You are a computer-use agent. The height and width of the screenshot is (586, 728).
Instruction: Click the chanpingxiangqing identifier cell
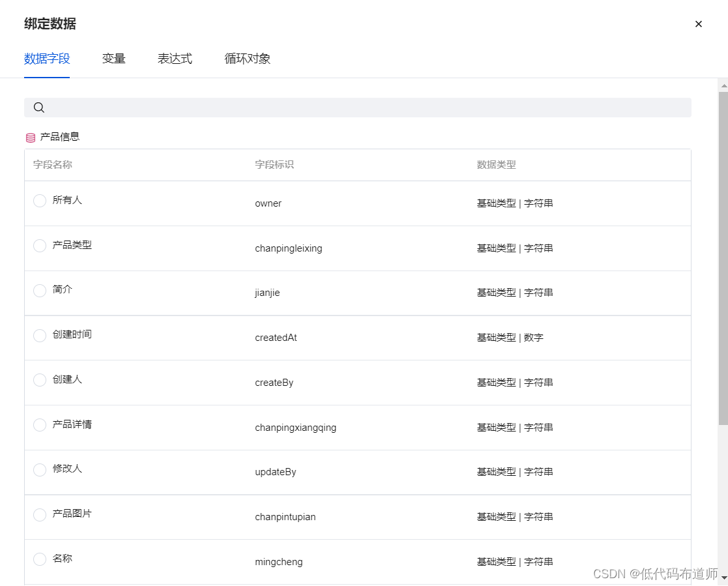click(x=296, y=428)
